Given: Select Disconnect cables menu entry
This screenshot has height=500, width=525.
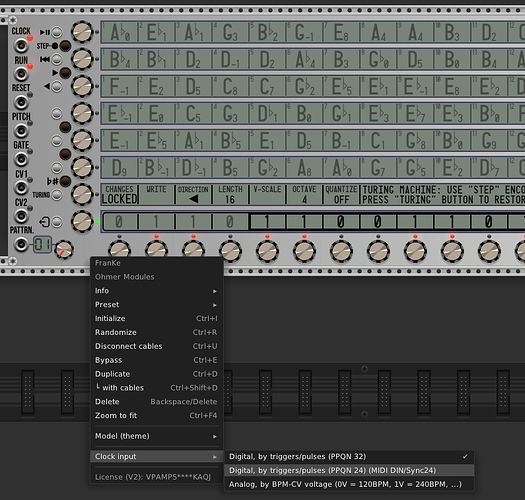Looking at the screenshot, I should [156, 346].
